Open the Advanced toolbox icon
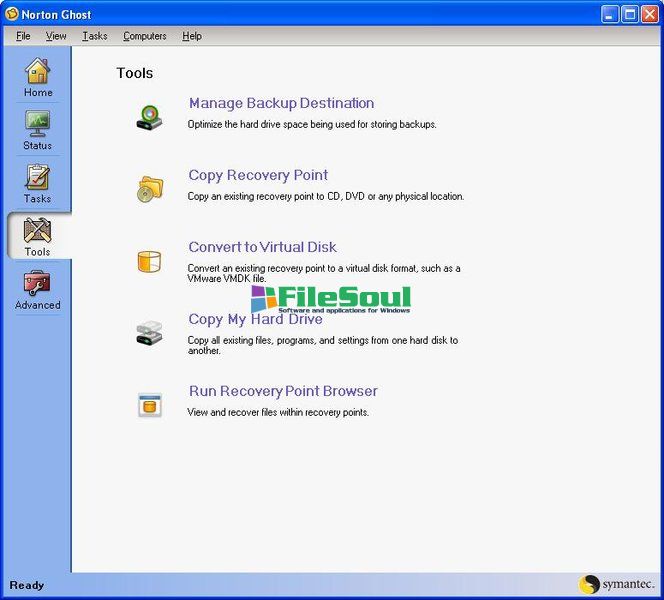Image resolution: width=664 pixels, height=600 pixels. pyautogui.click(x=37, y=285)
